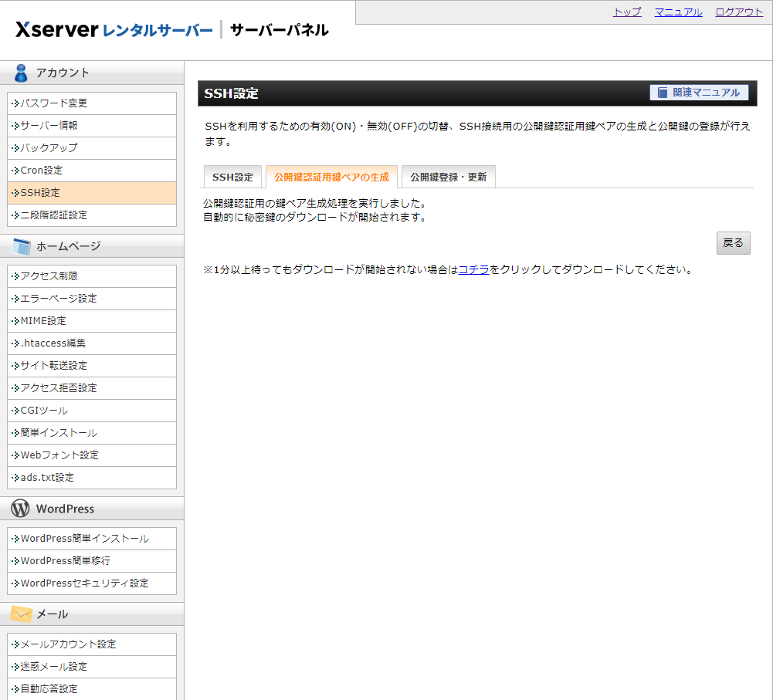Open マニュアル from the top bar
Image resolution: width=773 pixels, height=700 pixels.
tap(677, 12)
